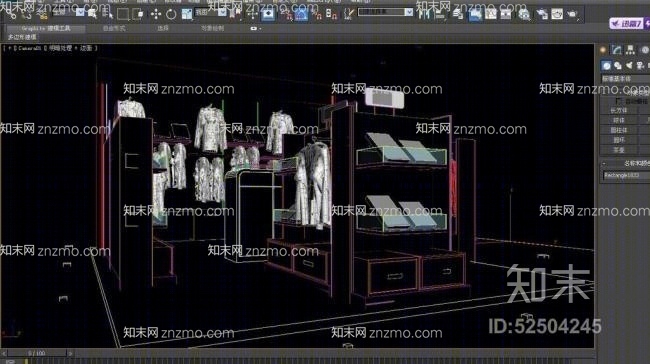650x364 pixels.
Task: Toggle the Percent Snap button
Action: [x=317, y=15]
